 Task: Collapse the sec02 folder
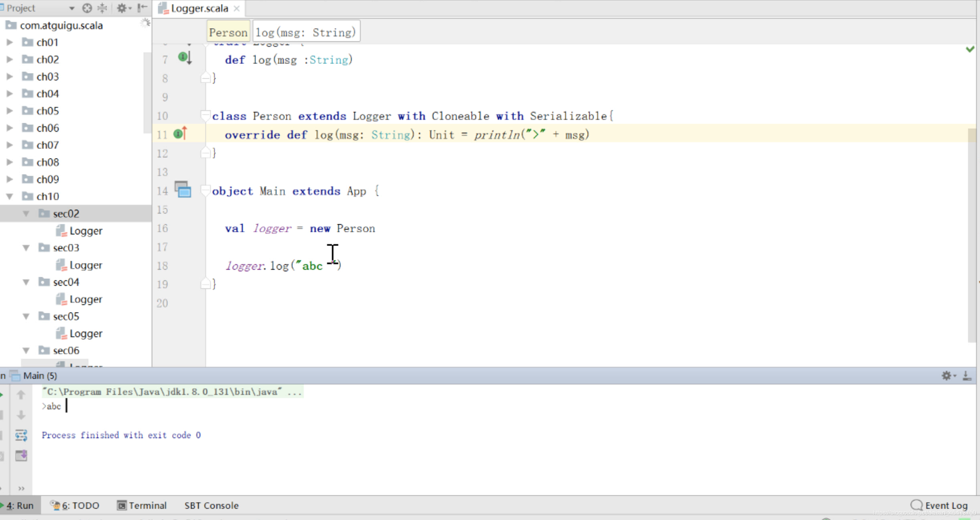point(26,214)
